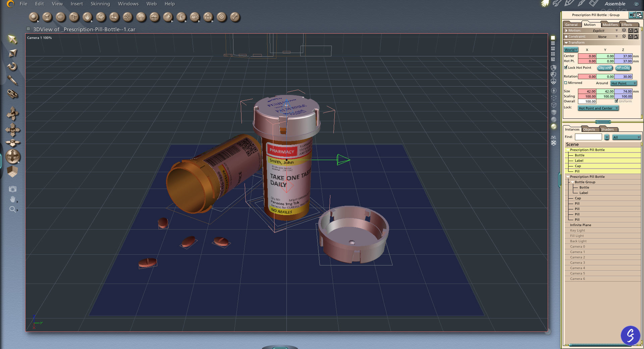This screenshot has width=644, height=349.
Task: Click the Find input field
Action: click(588, 137)
